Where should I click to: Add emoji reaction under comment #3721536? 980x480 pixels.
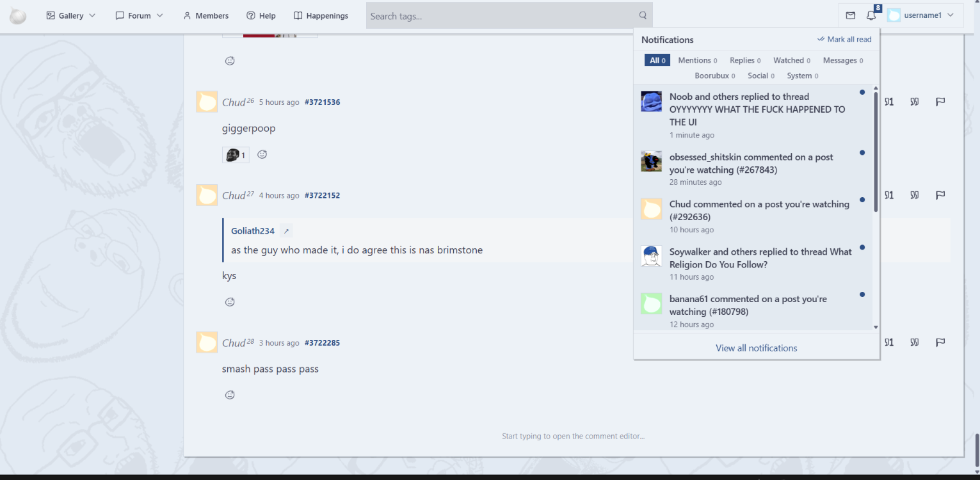click(x=262, y=155)
